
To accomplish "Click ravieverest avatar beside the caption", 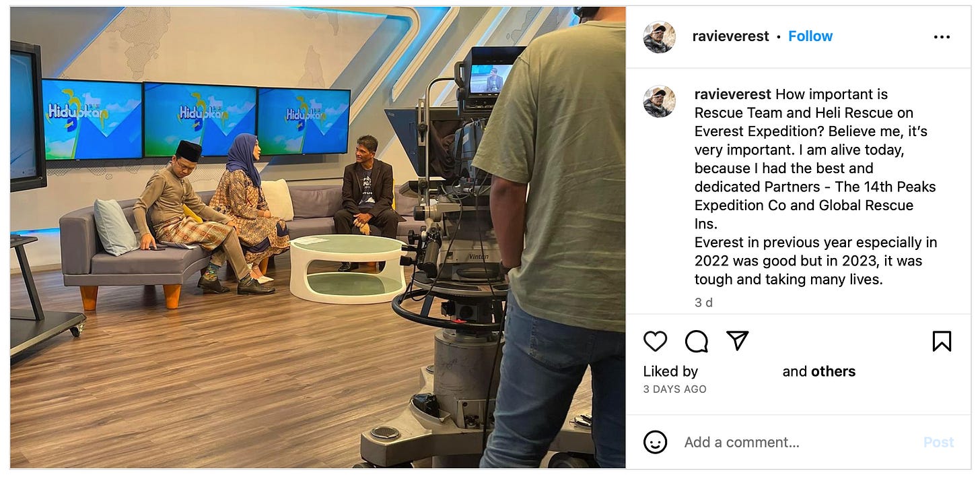I will pyautogui.click(x=659, y=102).
